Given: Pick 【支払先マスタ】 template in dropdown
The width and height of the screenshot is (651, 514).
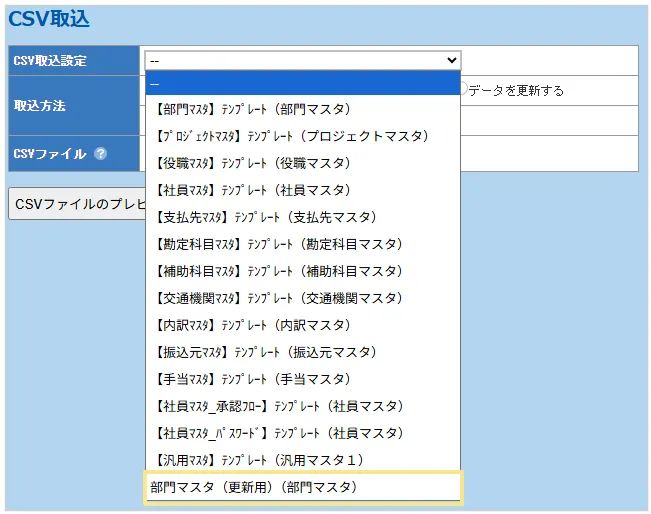Looking at the screenshot, I should [x=302, y=217].
